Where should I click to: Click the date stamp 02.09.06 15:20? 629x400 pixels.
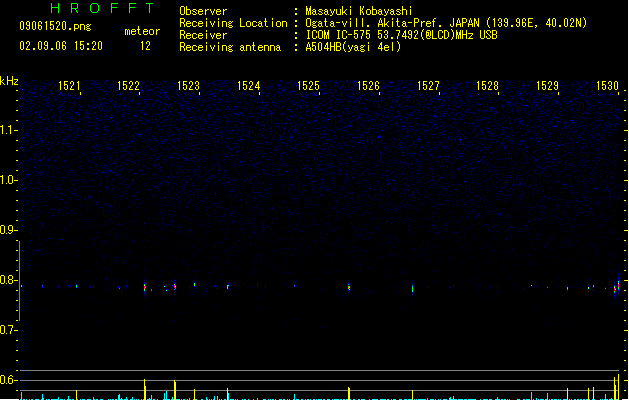(x=61, y=46)
